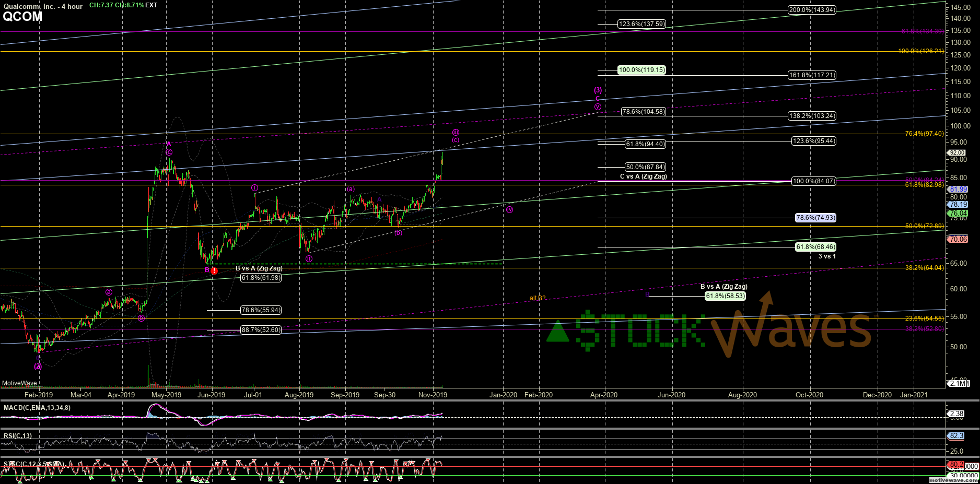The height and width of the screenshot is (484, 980).
Task: Click the '3 vs 1' annotation
Action: (x=827, y=256)
